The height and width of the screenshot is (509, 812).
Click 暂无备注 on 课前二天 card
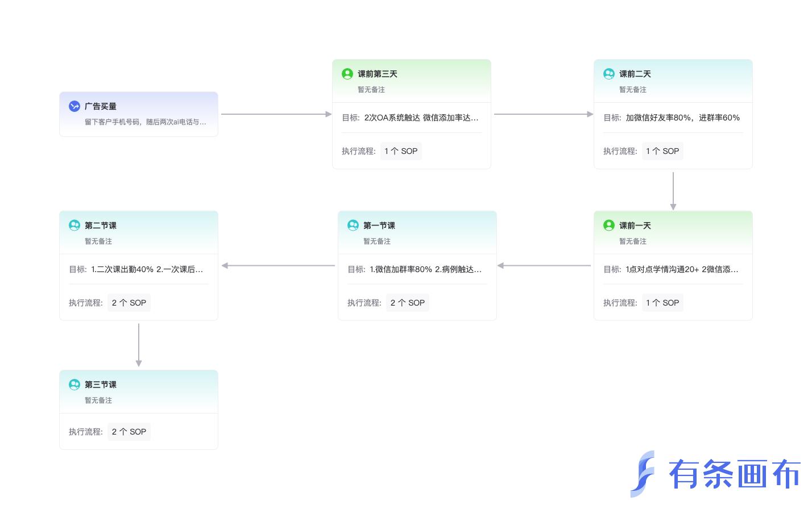(x=633, y=89)
